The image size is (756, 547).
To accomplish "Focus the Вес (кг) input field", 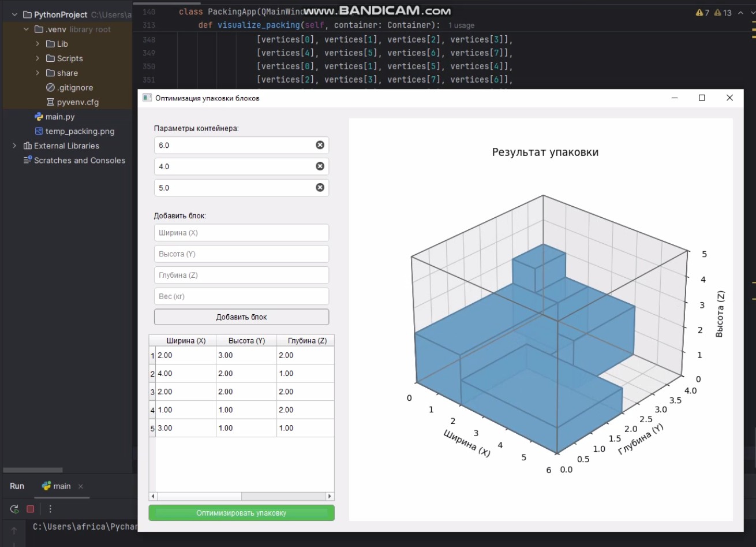I will pyautogui.click(x=241, y=296).
